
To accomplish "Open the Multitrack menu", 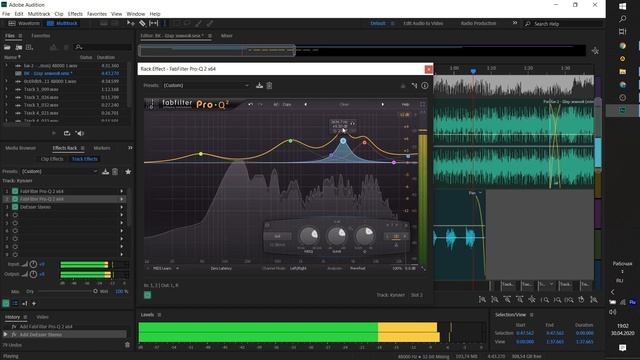I will (x=39, y=14).
